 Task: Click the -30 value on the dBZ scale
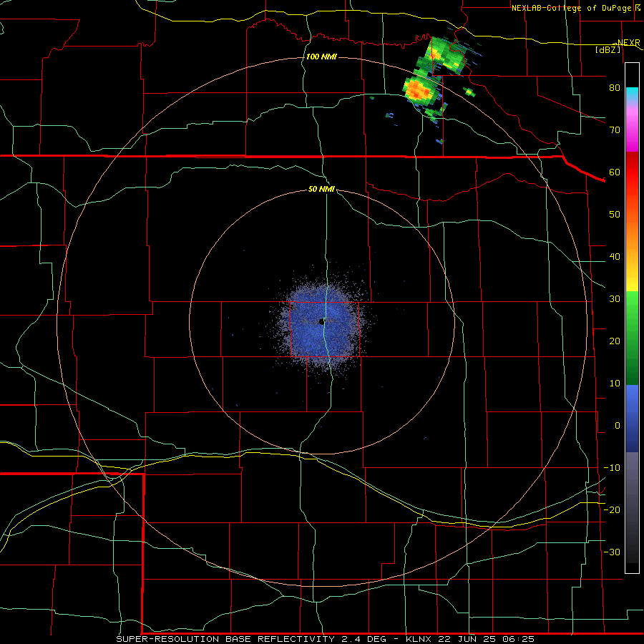[612, 552]
